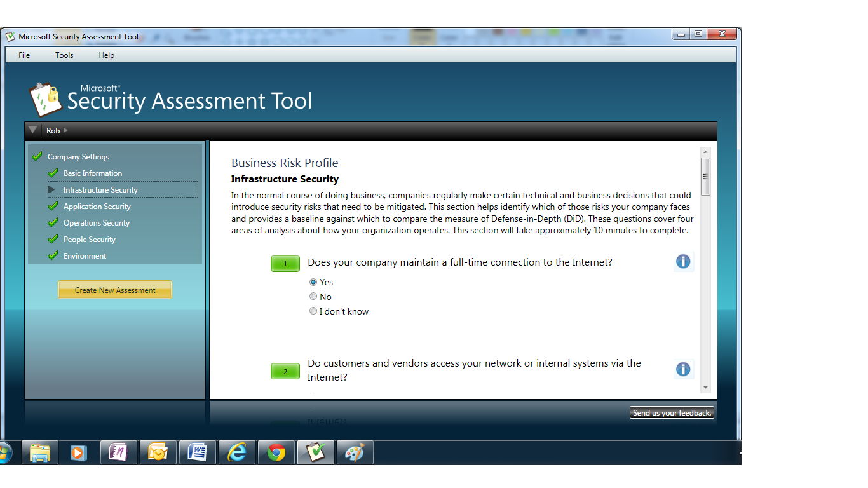Open Microsoft Word from the taskbar

click(198, 452)
